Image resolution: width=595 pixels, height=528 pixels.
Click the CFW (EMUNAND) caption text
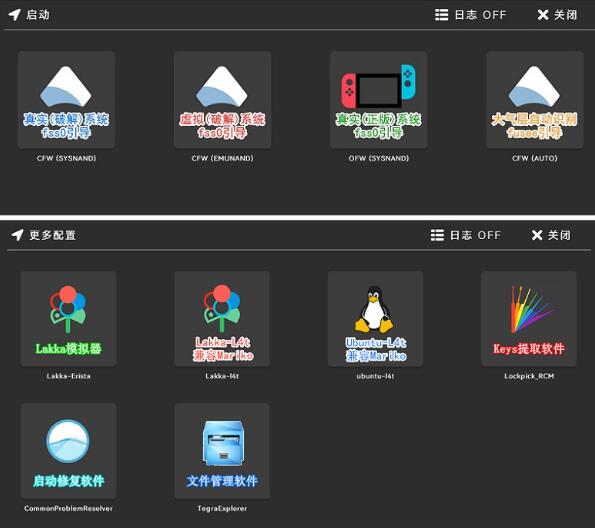(222, 158)
